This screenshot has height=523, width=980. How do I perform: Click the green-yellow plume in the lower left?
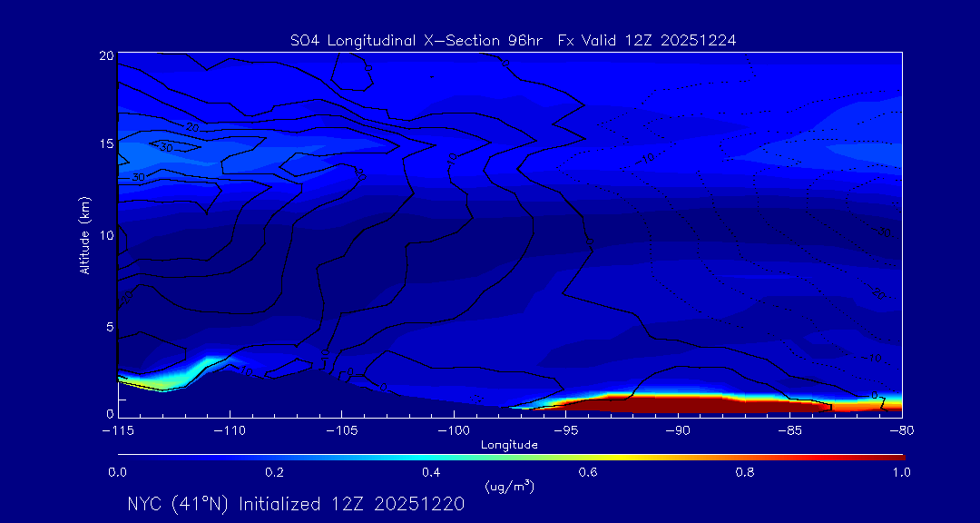(156, 382)
